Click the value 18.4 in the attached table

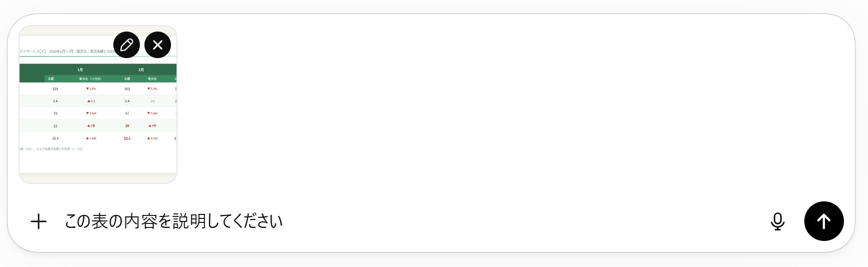click(55, 138)
